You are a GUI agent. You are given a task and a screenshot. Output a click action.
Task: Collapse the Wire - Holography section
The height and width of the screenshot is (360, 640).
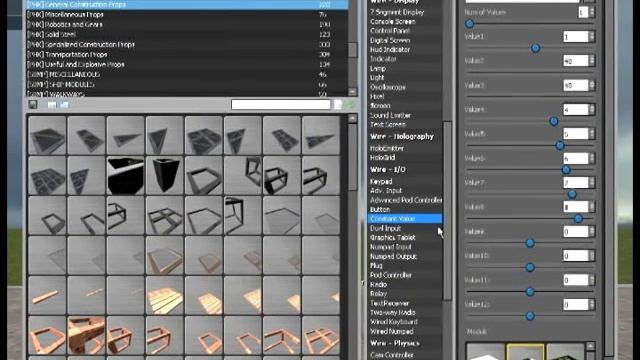(402, 136)
